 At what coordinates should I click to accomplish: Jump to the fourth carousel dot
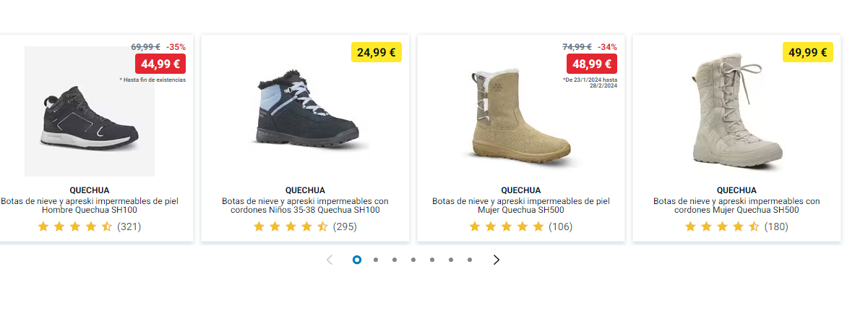(x=413, y=260)
